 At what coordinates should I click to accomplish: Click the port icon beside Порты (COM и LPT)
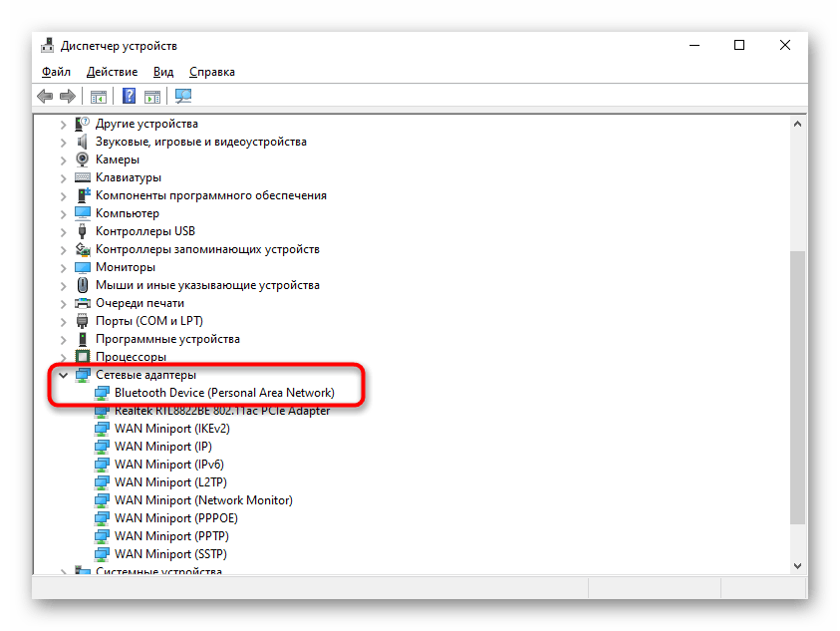pyautogui.click(x=82, y=321)
